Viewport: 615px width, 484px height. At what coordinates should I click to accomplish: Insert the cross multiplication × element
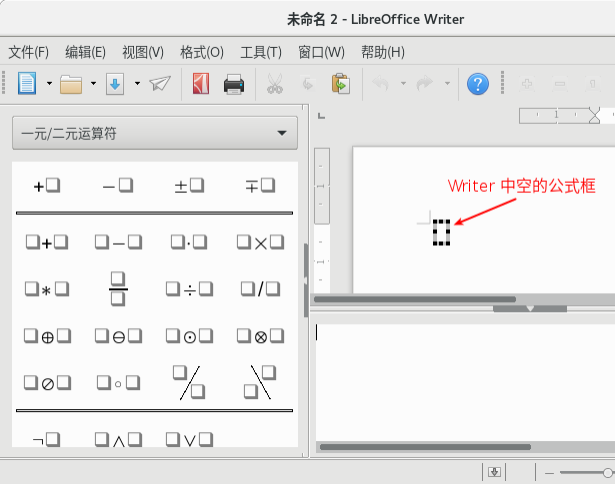coord(260,242)
